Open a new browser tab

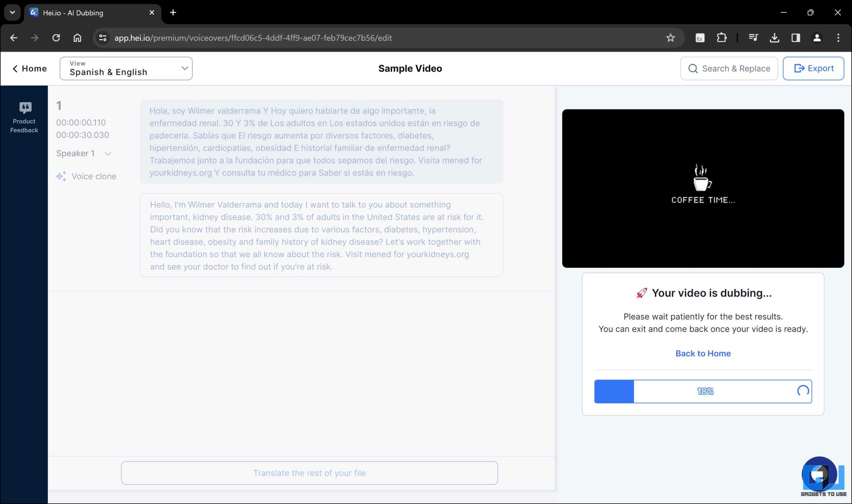[x=173, y=13]
